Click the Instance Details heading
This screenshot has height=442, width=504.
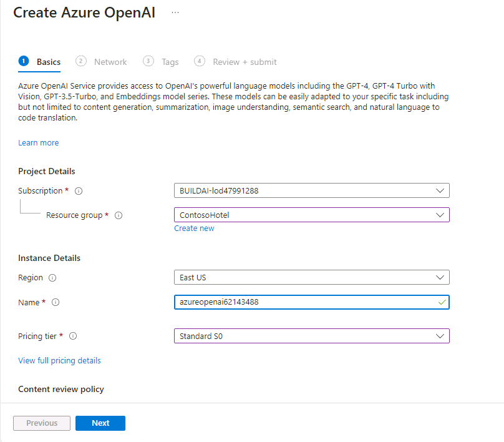[49, 258]
